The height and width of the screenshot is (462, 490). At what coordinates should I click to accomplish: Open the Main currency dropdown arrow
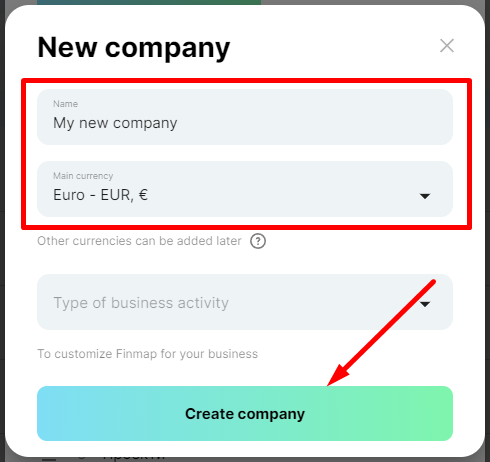(x=425, y=196)
